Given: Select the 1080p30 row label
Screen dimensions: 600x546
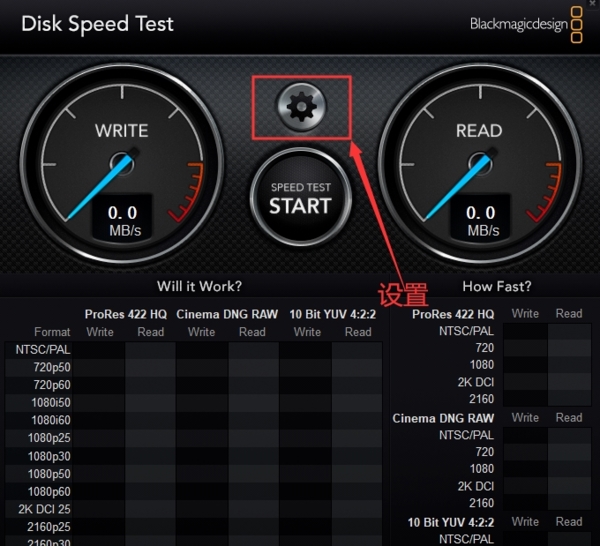Looking at the screenshot, I should [49, 456].
